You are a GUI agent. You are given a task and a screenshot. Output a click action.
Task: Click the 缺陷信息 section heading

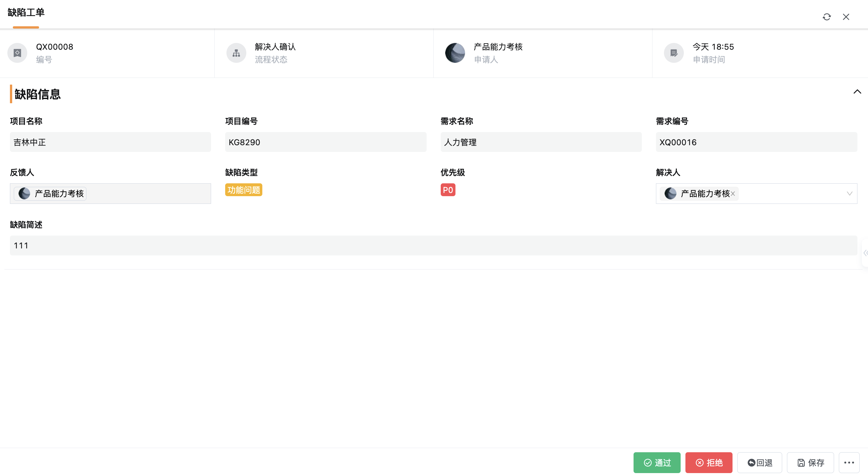click(x=37, y=95)
